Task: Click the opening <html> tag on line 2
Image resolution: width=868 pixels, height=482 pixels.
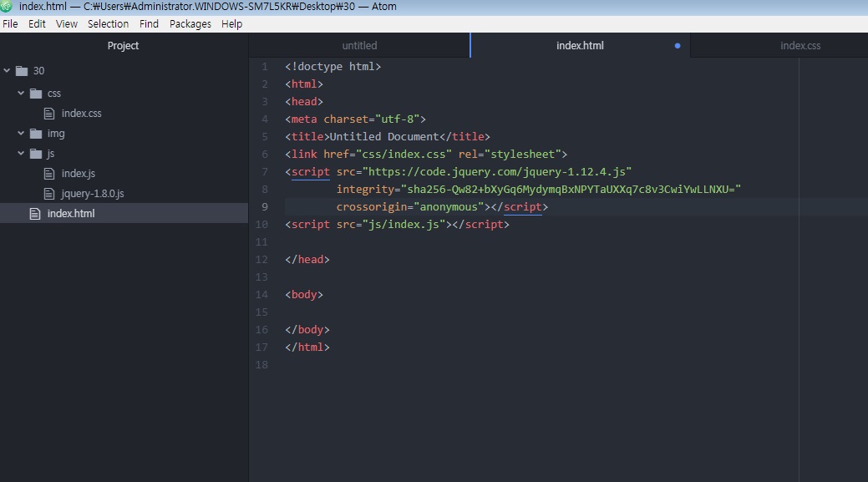Action: click(304, 84)
